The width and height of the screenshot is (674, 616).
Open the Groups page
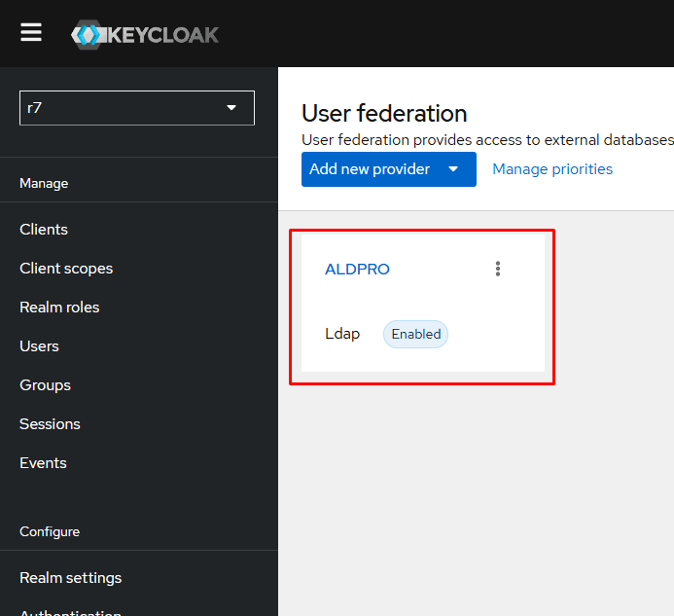pos(45,385)
